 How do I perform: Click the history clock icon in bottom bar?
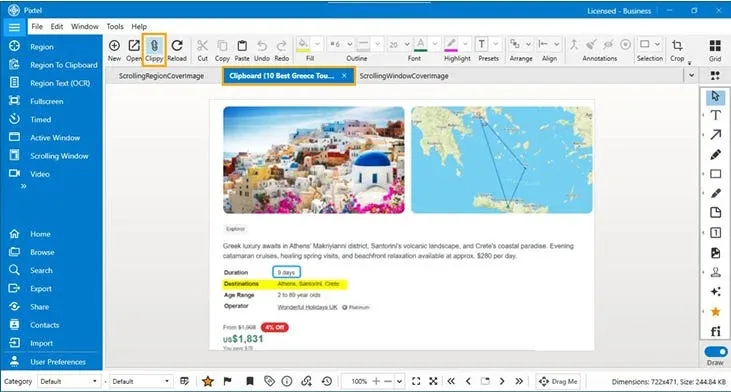click(327, 381)
